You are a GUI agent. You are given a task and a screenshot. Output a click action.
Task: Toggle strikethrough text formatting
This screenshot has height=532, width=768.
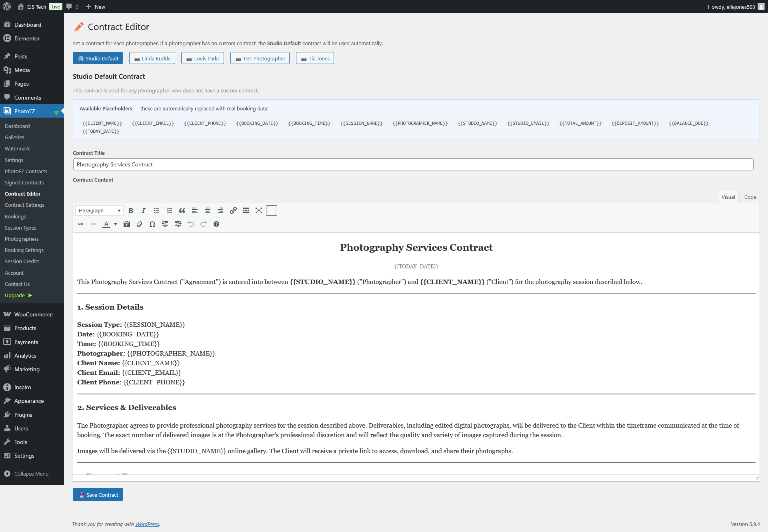[81, 224]
